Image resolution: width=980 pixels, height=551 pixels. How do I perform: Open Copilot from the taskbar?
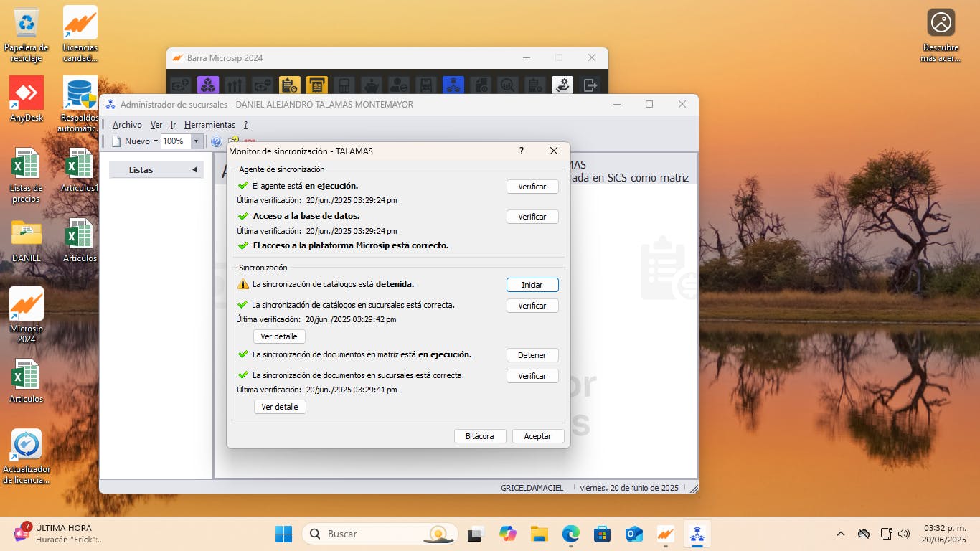pyautogui.click(x=508, y=534)
